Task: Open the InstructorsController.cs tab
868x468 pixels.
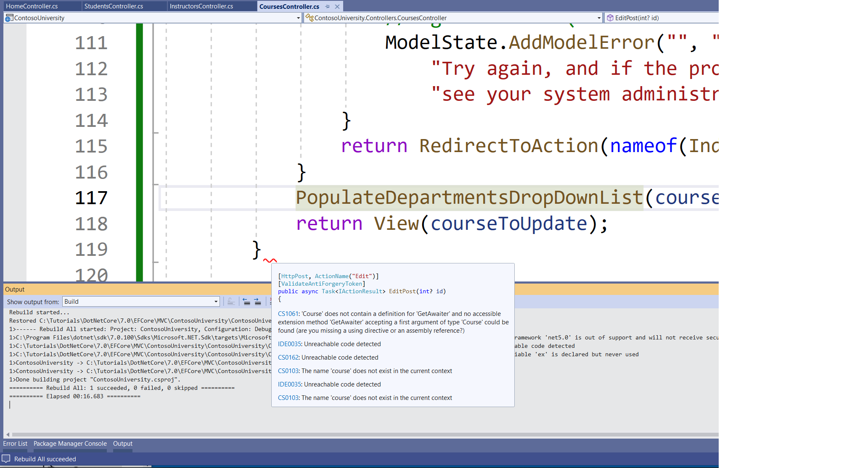Action: pos(201,6)
